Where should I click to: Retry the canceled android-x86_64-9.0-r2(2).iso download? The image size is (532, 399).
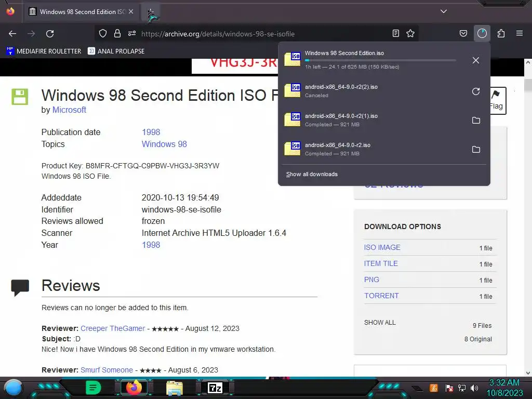476,91
